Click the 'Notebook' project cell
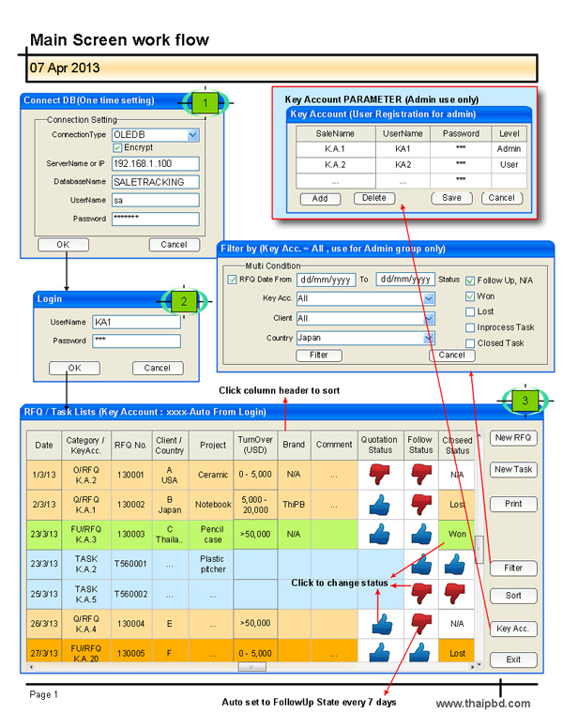The image size is (563, 728). pos(213,504)
